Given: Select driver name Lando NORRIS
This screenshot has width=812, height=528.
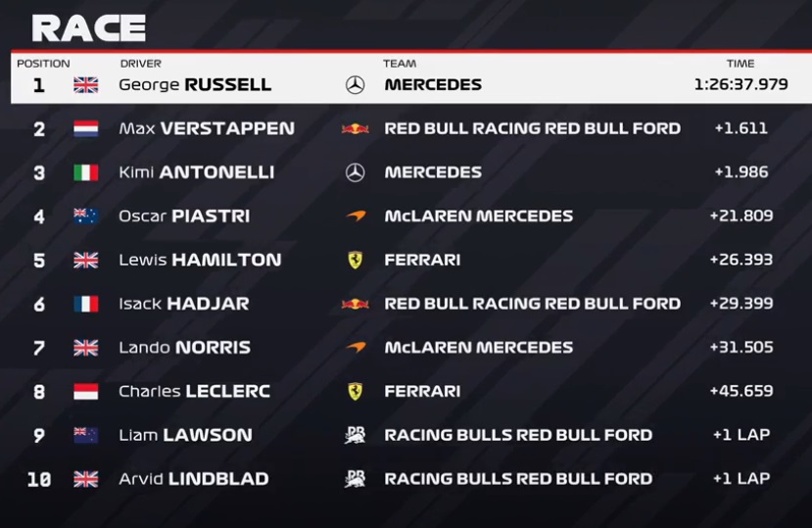Looking at the screenshot, I should [185, 348].
